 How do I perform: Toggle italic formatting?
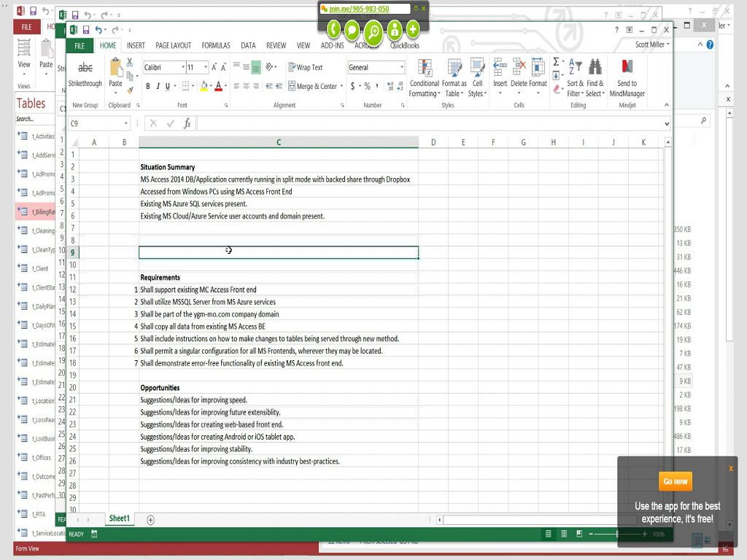click(x=158, y=86)
